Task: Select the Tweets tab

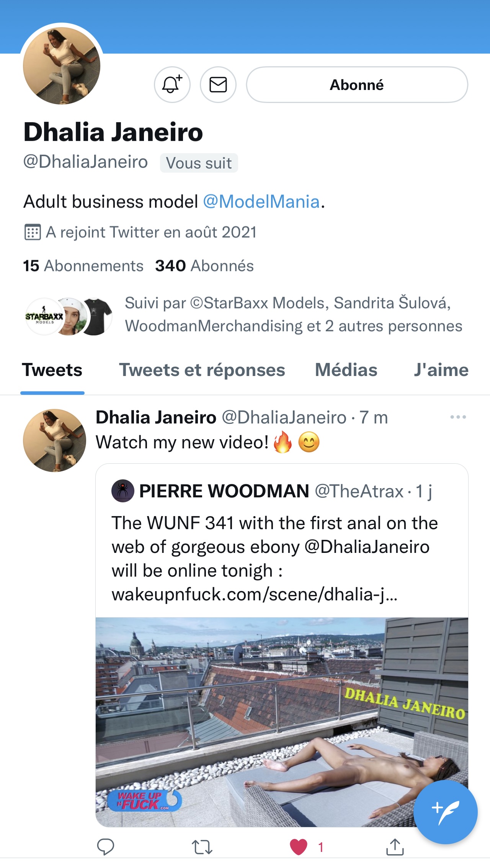Action: pos(52,370)
